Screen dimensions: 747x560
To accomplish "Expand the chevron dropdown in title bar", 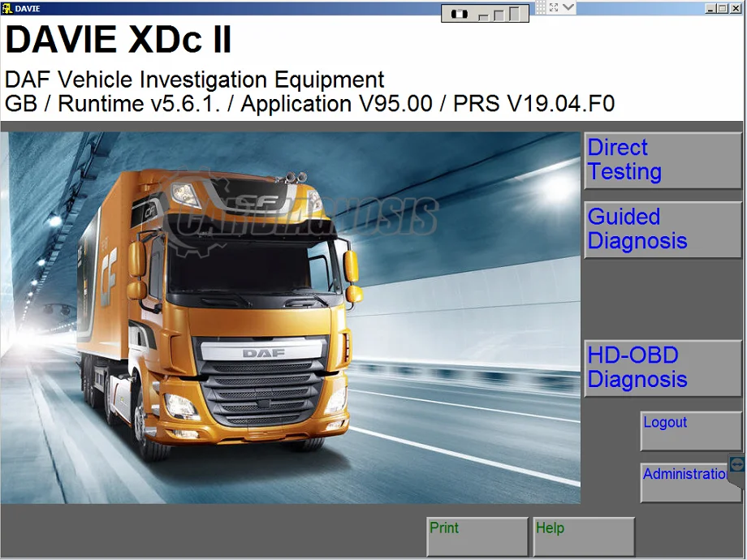I will point(568,7).
